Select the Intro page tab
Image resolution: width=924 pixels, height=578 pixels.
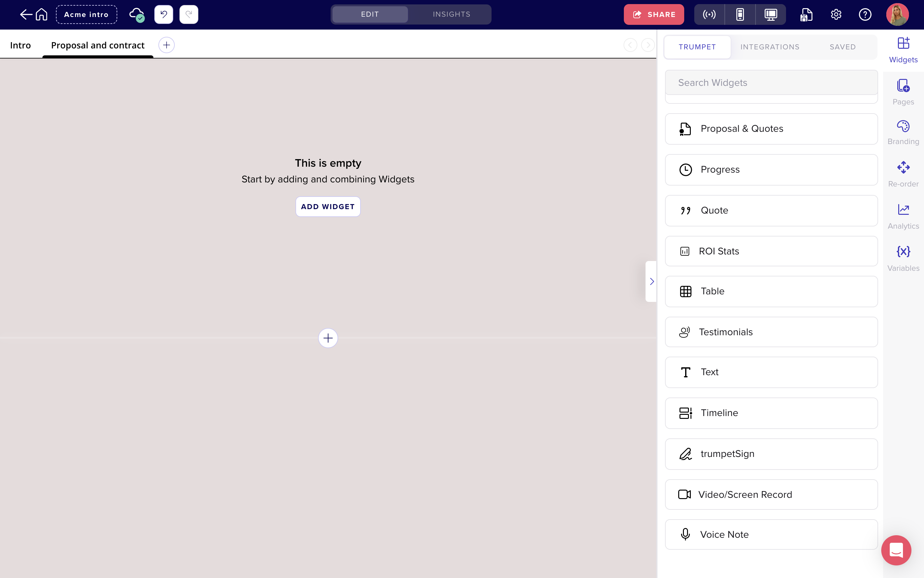pyautogui.click(x=21, y=45)
